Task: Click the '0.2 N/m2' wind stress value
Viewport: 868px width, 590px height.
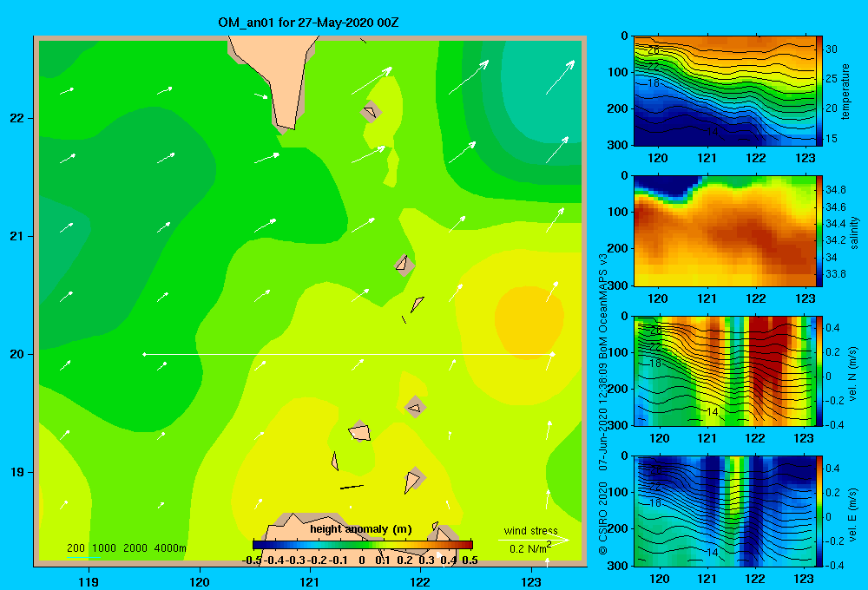Action: 530,548
